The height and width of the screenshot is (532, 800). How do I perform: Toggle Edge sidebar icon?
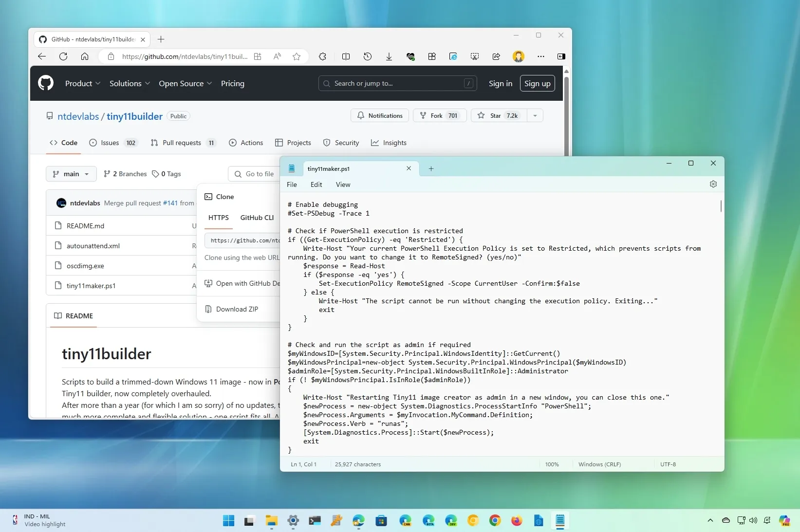click(561, 56)
